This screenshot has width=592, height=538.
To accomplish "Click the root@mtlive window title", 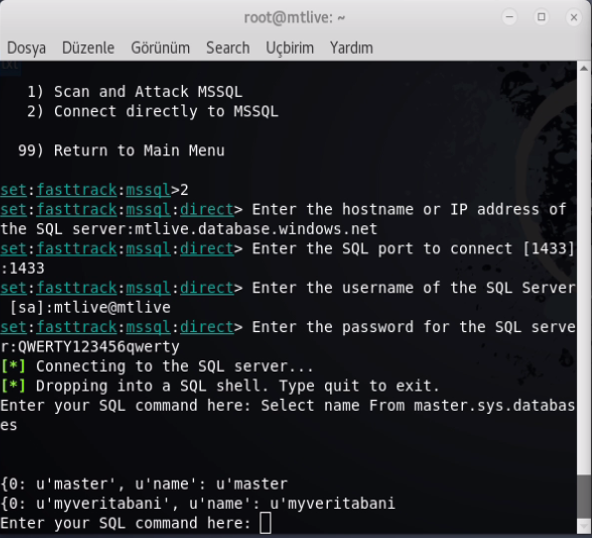I will pyautogui.click(x=294, y=17).
